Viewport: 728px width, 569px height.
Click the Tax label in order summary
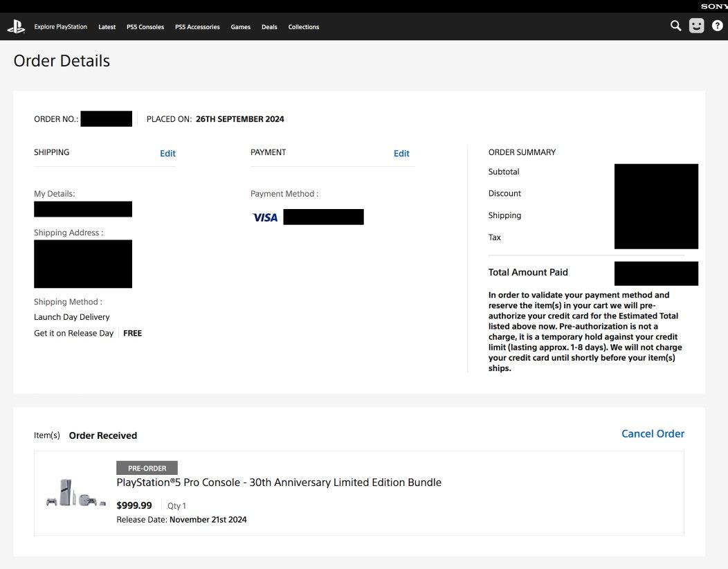(495, 237)
